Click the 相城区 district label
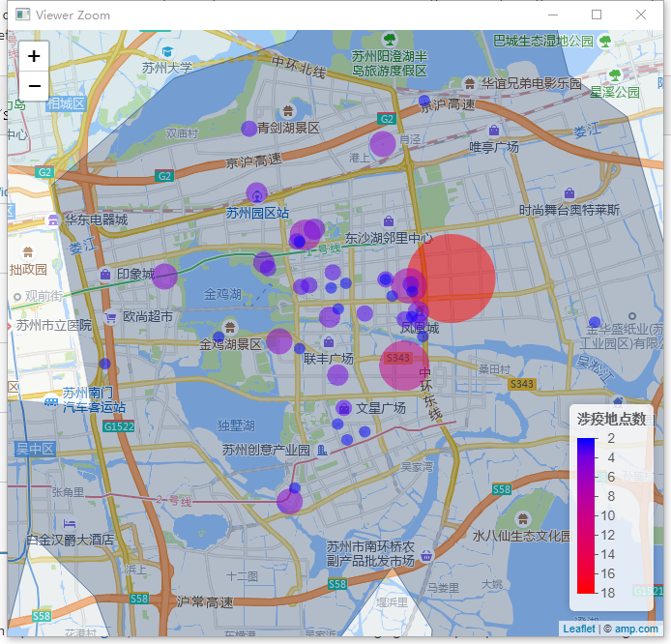Viewport: 671px width, 644px height. point(67,103)
